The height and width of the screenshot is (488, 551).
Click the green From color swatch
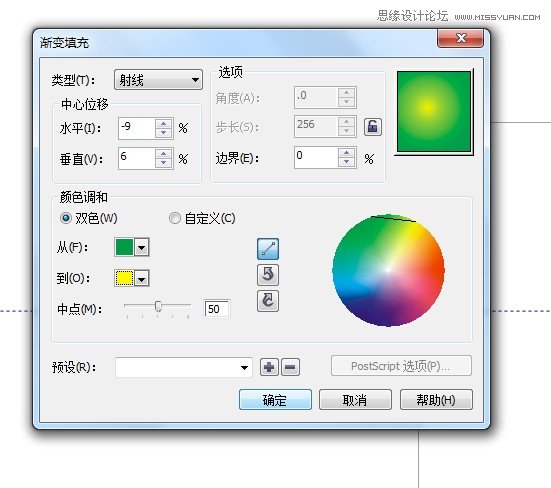coord(124,247)
